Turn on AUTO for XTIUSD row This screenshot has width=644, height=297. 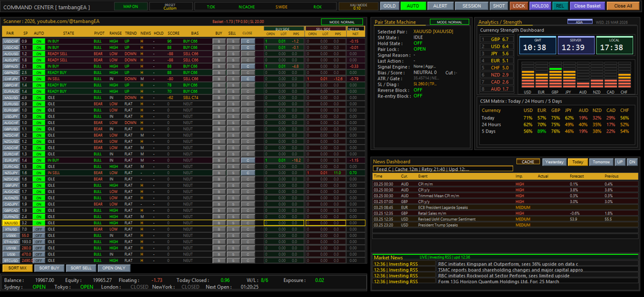click(x=39, y=229)
